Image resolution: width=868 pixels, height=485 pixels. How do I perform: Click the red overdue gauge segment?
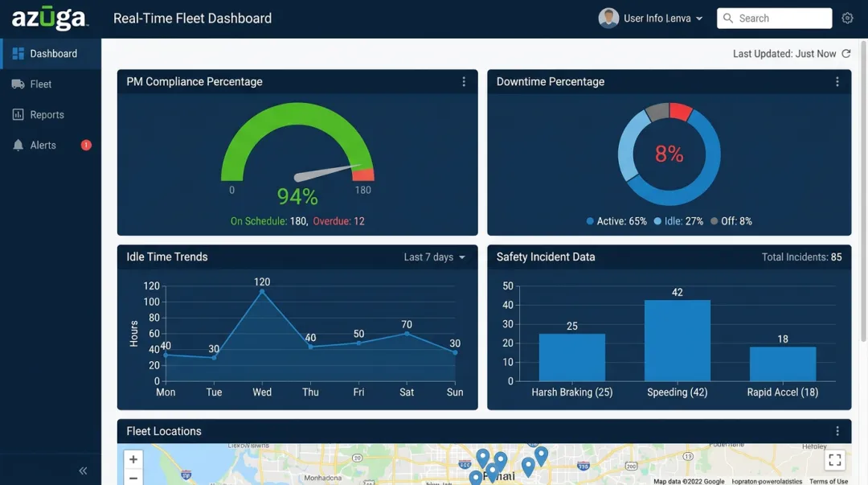pos(364,174)
